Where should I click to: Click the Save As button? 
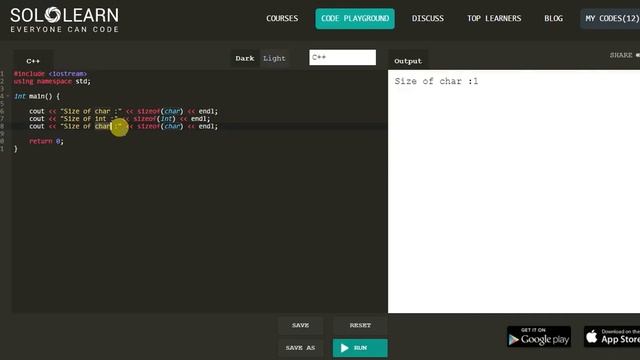pyautogui.click(x=300, y=348)
